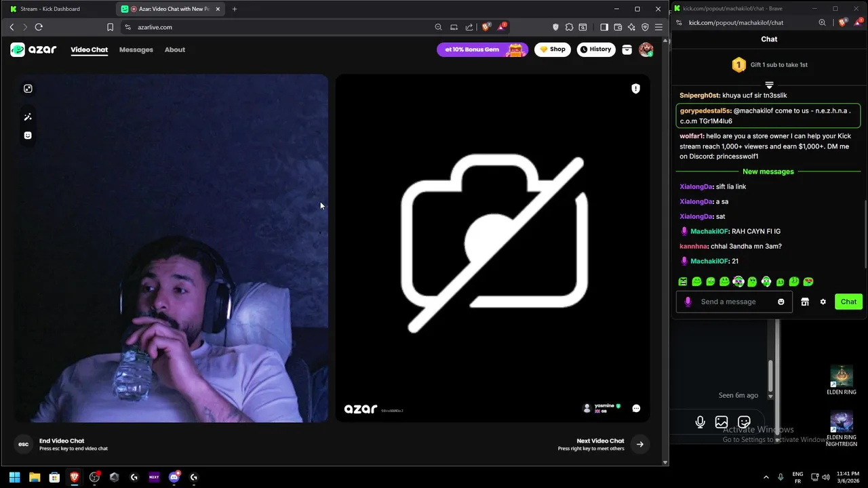Open the Brave Leo AI star icon

(x=631, y=27)
